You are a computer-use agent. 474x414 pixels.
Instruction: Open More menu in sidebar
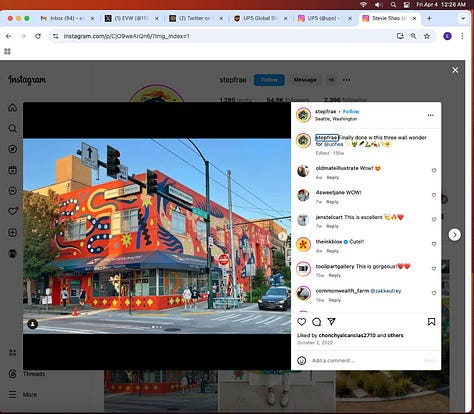23,394
